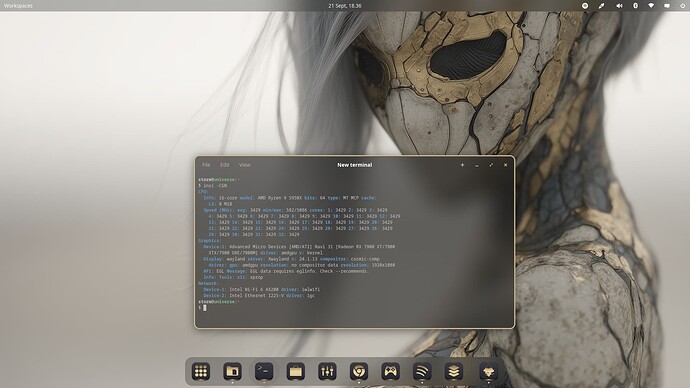690x388 pixels.
Task: Open the app library grid in dock
Action: 201,372
